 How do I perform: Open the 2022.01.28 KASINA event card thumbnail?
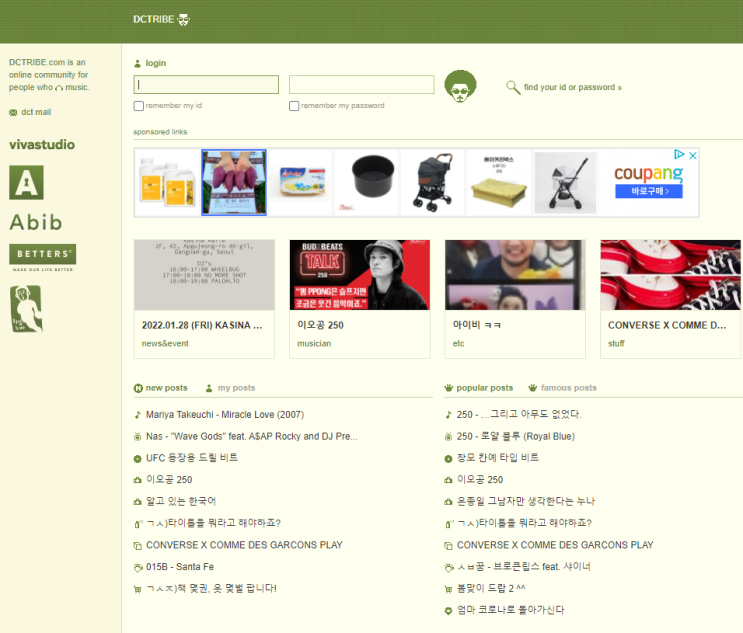204,275
